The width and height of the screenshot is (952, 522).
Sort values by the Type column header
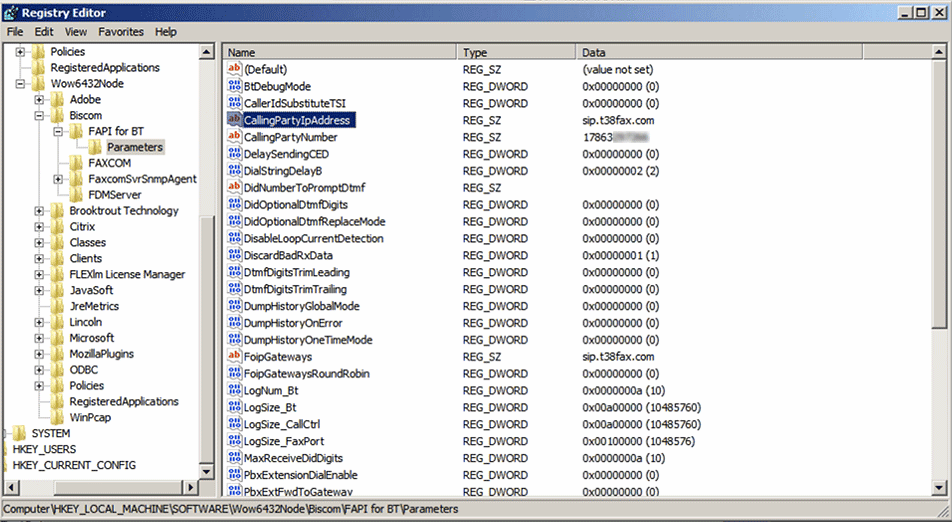click(x=516, y=52)
